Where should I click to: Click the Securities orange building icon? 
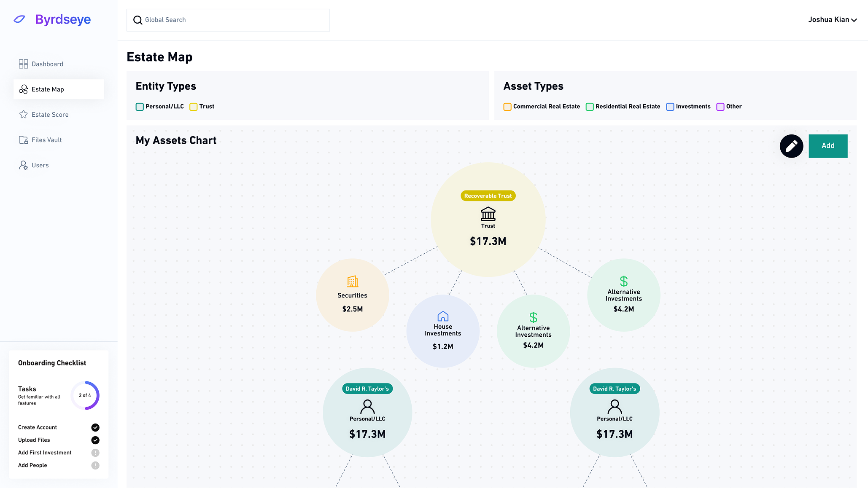(x=352, y=281)
